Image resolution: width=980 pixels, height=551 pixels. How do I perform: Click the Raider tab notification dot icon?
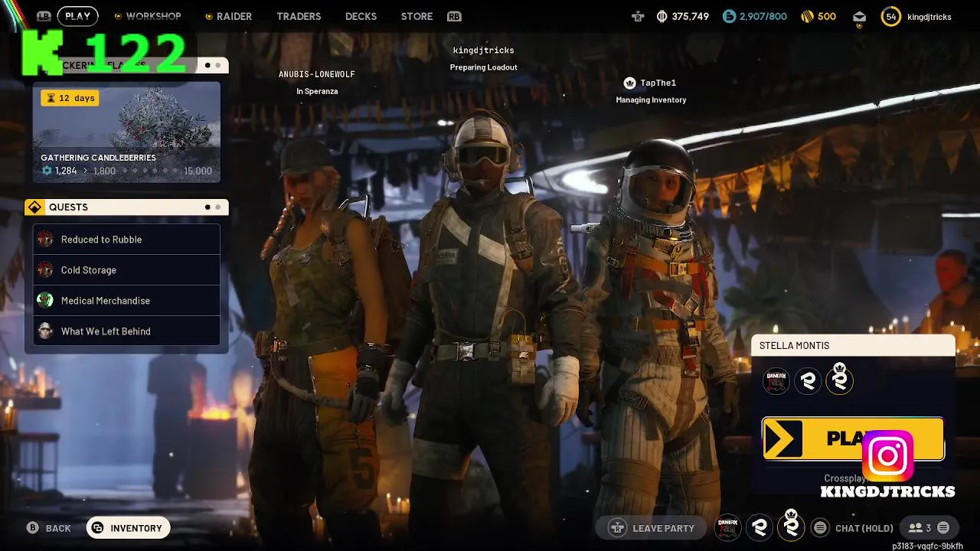click(x=208, y=16)
